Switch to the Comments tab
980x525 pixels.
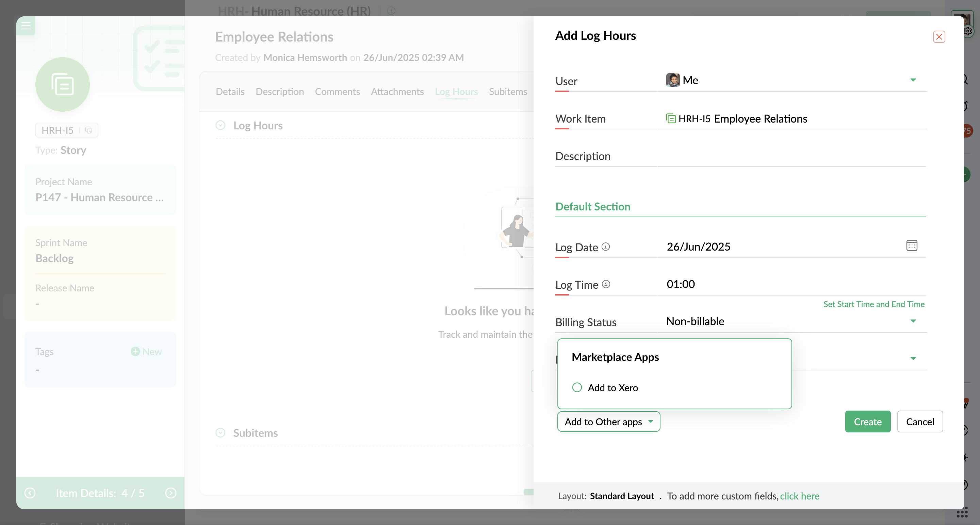tap(337, 91)
